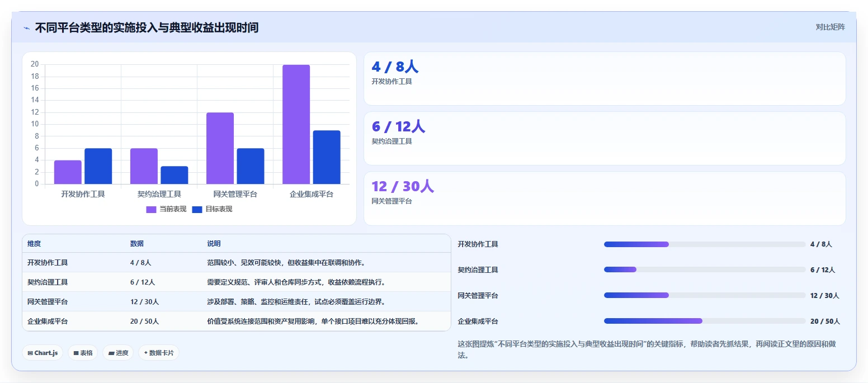This screenshot has width=868, height=383.
Task: Toggle the 目标表现 legend swatch
Action: point(197,209)
